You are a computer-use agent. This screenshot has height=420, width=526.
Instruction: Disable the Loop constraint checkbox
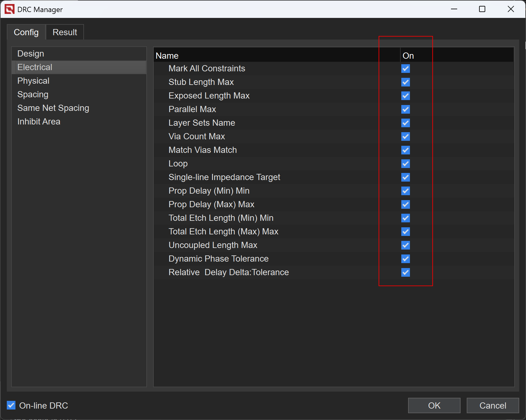(x=406, y=164)
